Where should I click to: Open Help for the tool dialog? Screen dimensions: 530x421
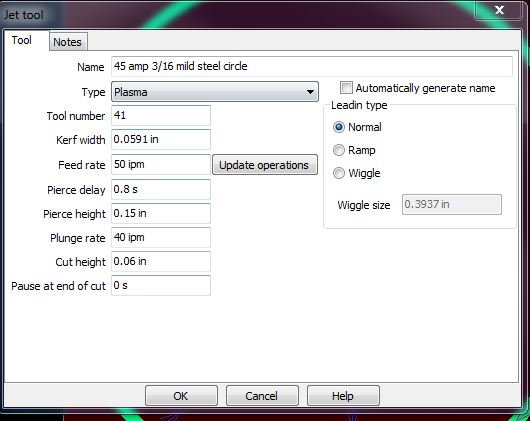coord(343,396)
